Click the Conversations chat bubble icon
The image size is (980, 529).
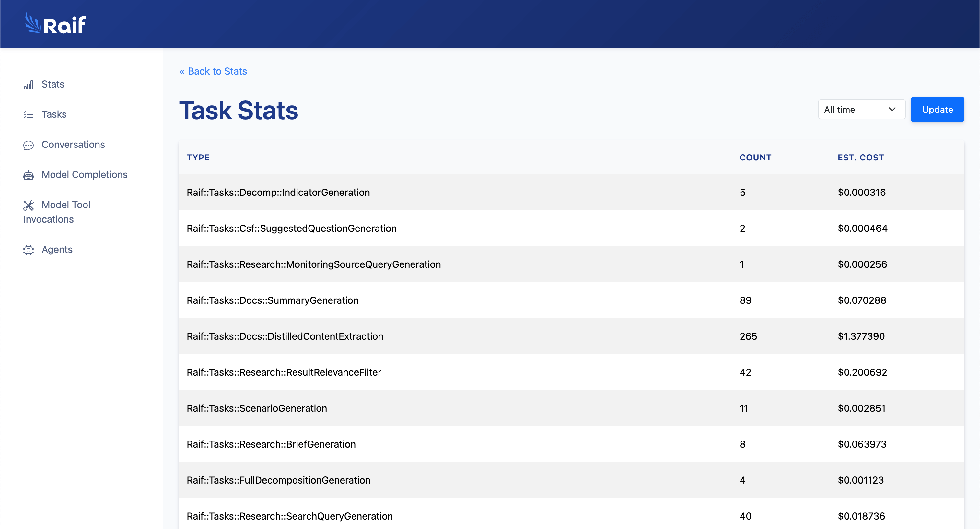[x=29, y=145]
